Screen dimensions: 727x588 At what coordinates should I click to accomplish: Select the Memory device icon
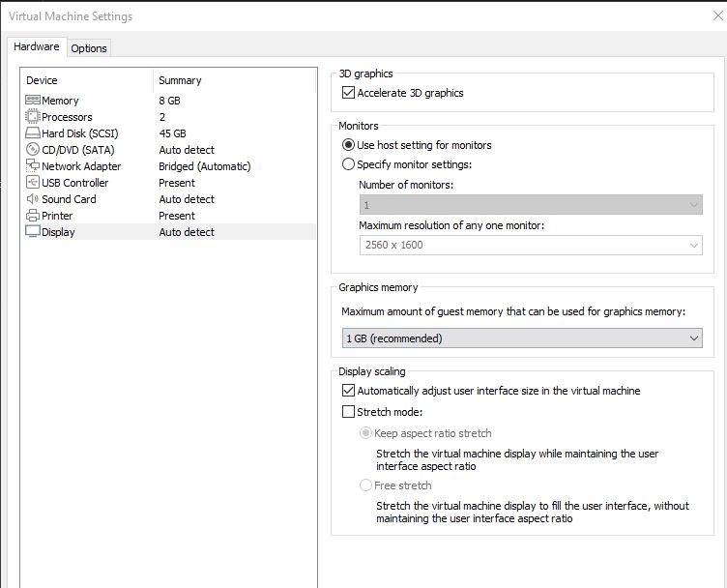point(33,100)
